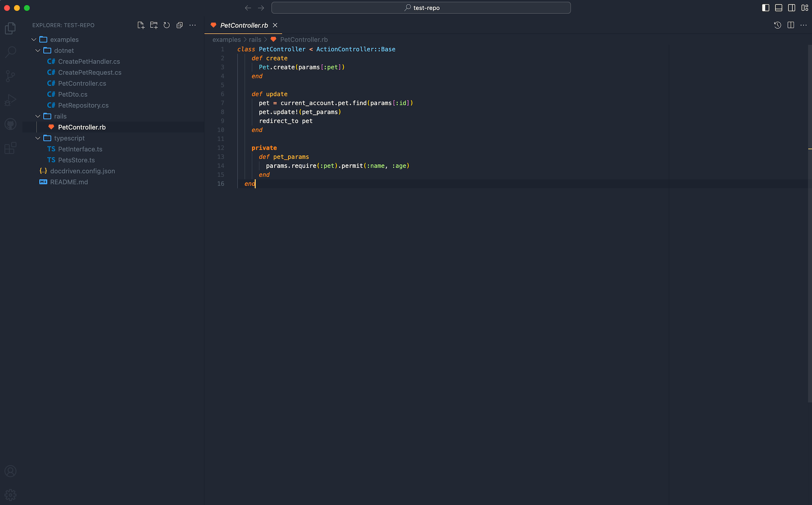This screenshot has width=812, height=505.
Task: Open explorer More Actions menu
Action: [192, 25]
